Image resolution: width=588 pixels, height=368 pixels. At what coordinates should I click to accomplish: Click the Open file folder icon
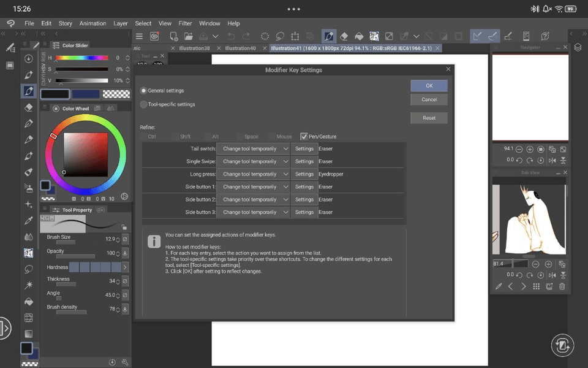tap(188, 36)
